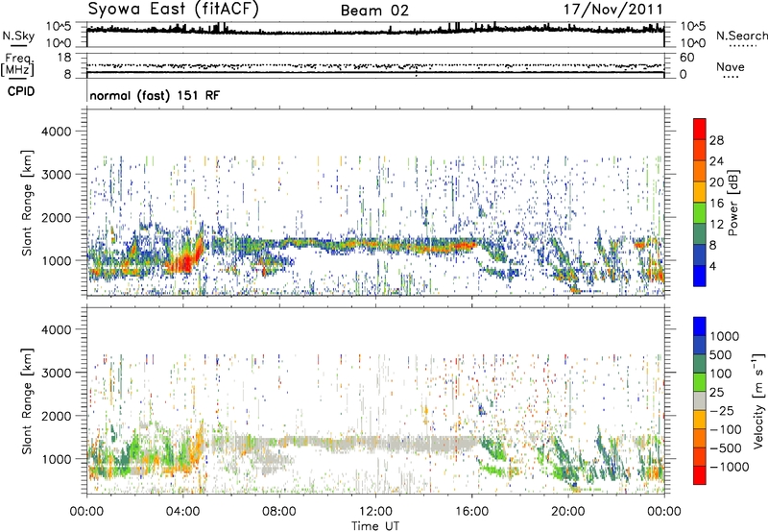Image resolution: width=768 pixels, height=532 pixels.
Task: Click the yellow 16–20 dB Power color segment
Action: [700, 191]
